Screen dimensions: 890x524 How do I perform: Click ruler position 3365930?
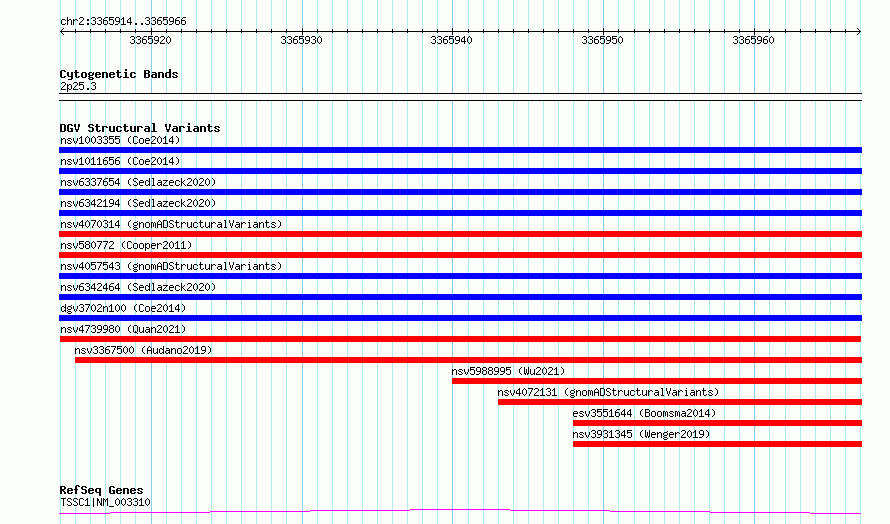[x=301, y=40]
